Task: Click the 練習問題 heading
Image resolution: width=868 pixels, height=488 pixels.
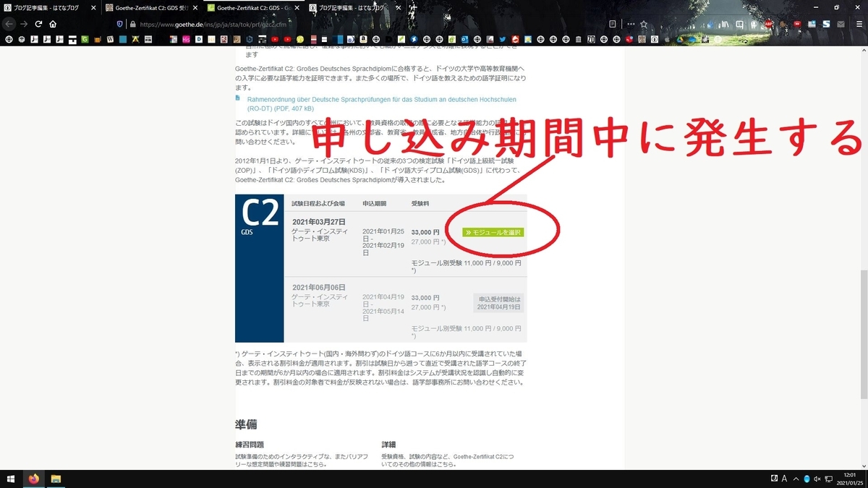Action: pyautogui.click(x=250, y=445)
